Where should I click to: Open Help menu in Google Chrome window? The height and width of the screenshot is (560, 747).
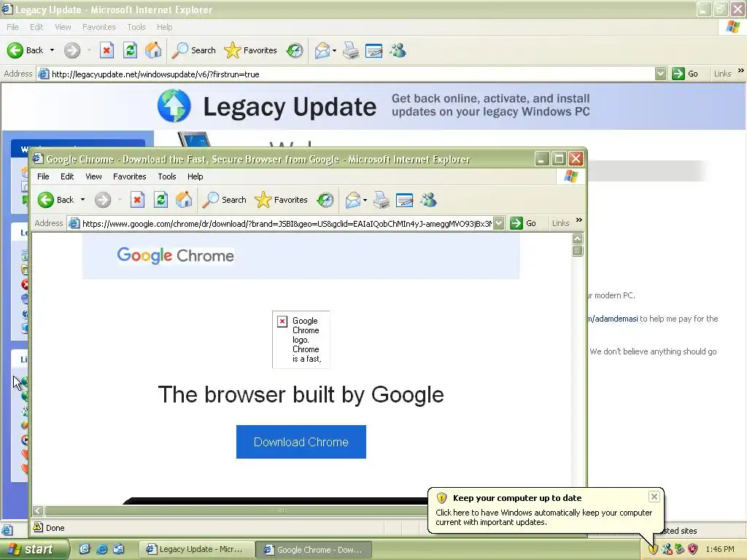pos(195,176)
